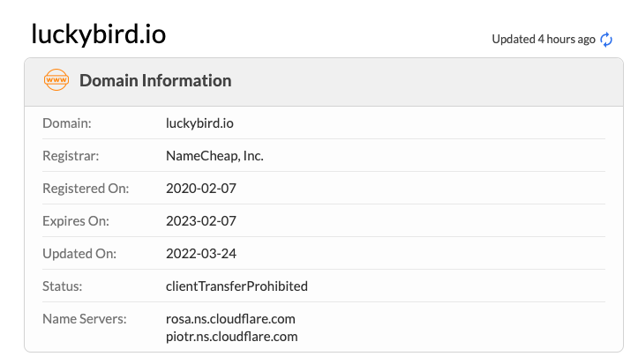Click the Expires On: label
638x364 pixels.
(x=76, y=221)
